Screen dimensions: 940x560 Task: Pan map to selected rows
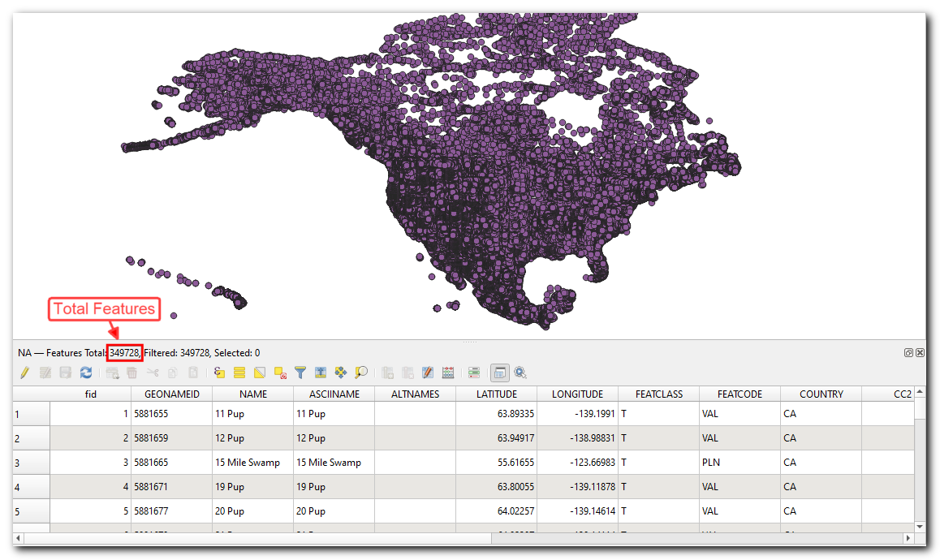341,373
